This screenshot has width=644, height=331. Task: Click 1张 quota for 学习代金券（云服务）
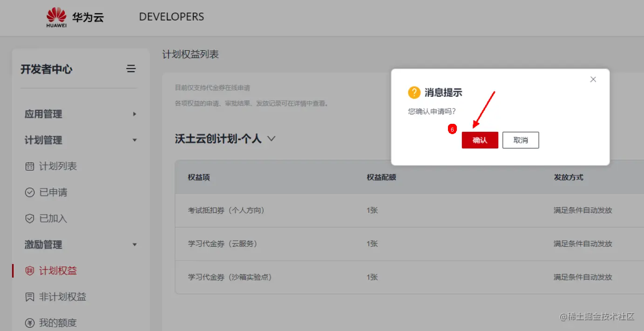click(x=372, y=244)
